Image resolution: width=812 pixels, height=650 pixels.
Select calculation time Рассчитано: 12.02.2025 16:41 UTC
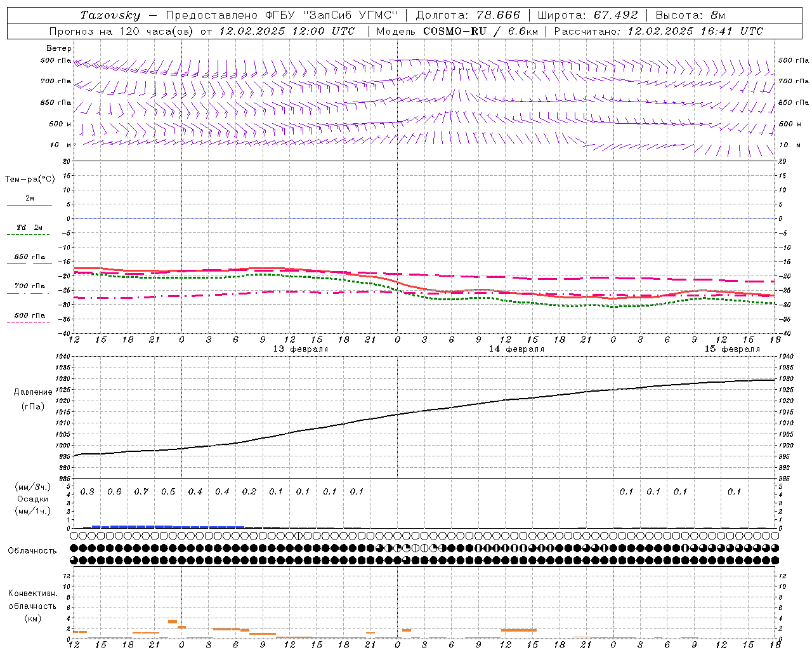[658, 31]
